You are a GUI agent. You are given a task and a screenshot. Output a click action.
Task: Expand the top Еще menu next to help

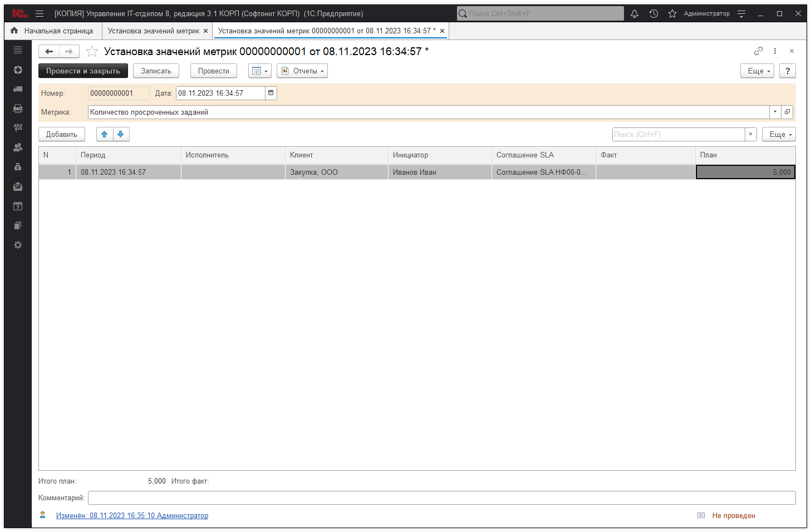[x=757, y=71]
